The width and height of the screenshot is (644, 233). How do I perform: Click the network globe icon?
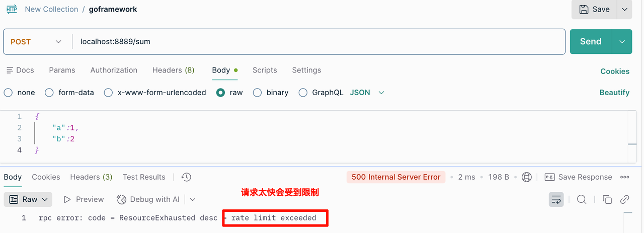click(x=527, y=177)
